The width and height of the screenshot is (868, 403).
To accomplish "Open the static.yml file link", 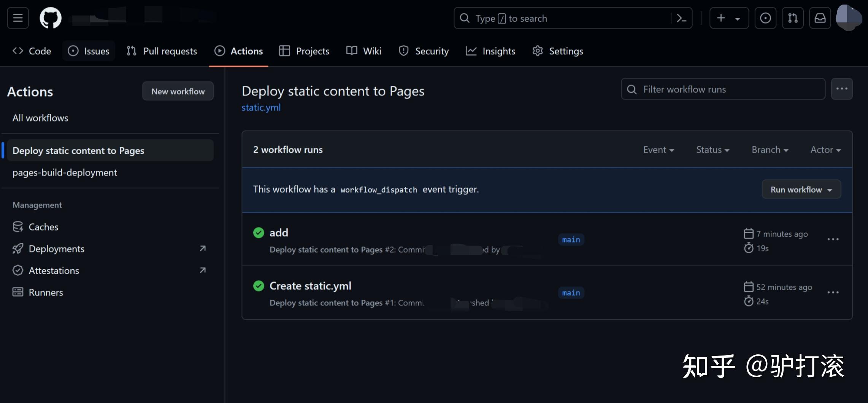I will [261, 107].
